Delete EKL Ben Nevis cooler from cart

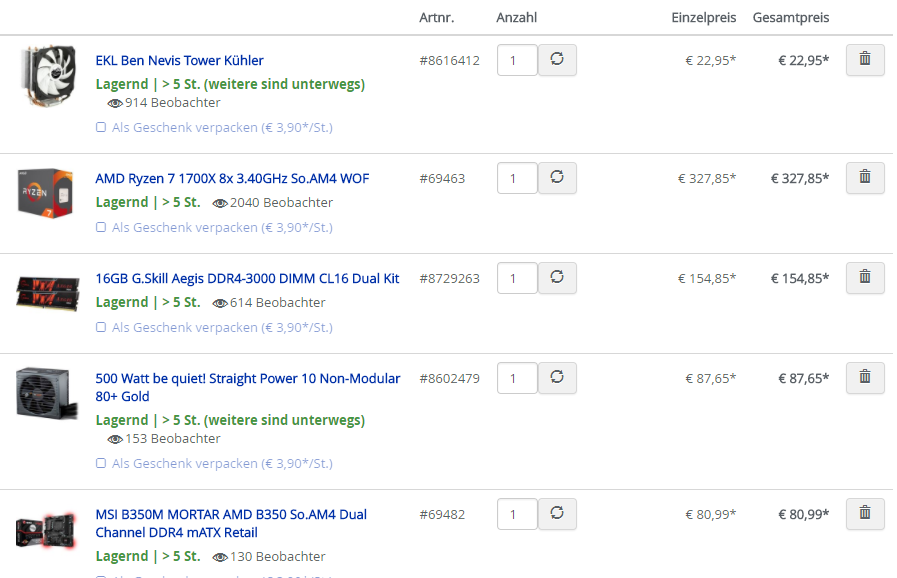865,60
